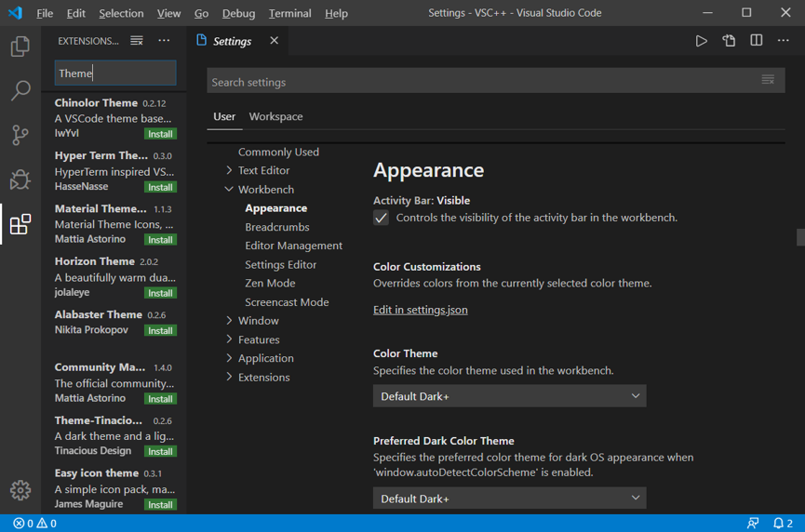Open settings JSON file icon
Image resolution: width=805 pixels, height=532 pixels.
729,41
